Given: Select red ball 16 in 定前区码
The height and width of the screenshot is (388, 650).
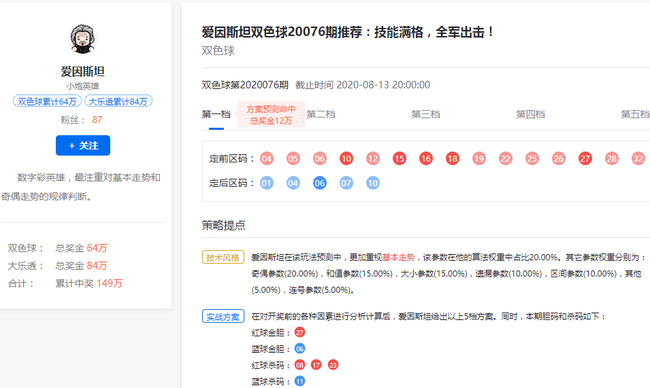Looking at the screenshot, I should (x=426, y=158).
